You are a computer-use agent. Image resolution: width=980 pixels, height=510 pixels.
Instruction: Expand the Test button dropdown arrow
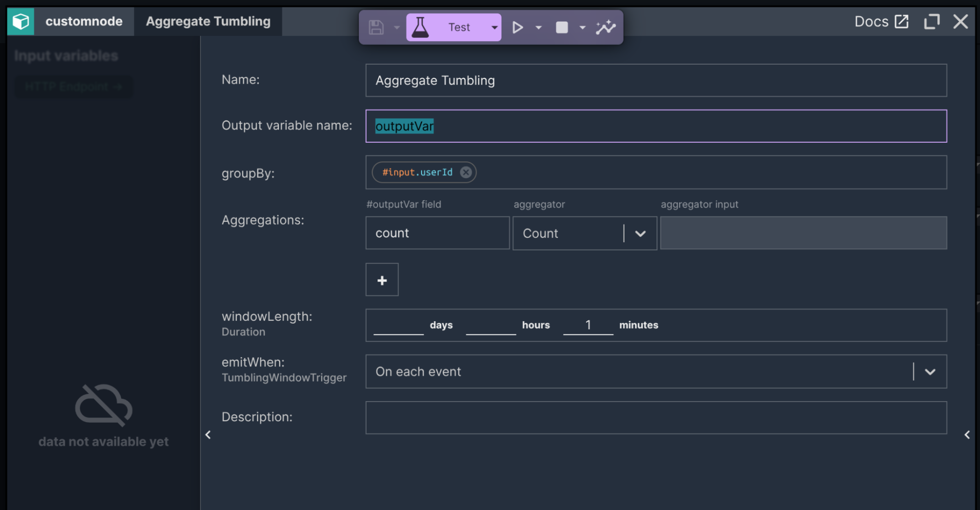coord(494,27)
